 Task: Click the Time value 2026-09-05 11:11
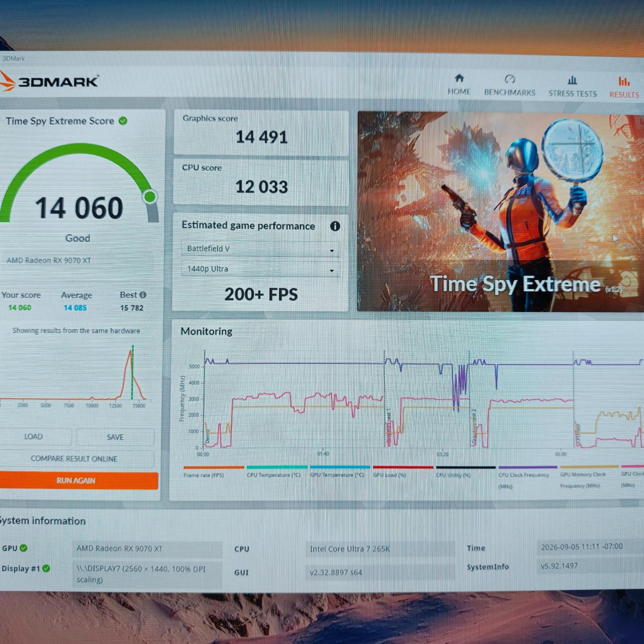pos(582,547)
